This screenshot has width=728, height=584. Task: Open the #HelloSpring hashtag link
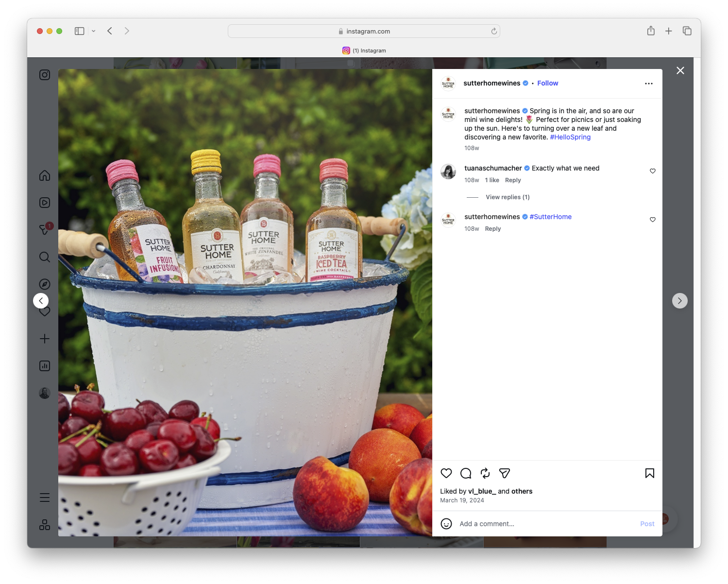click(570, 137)
